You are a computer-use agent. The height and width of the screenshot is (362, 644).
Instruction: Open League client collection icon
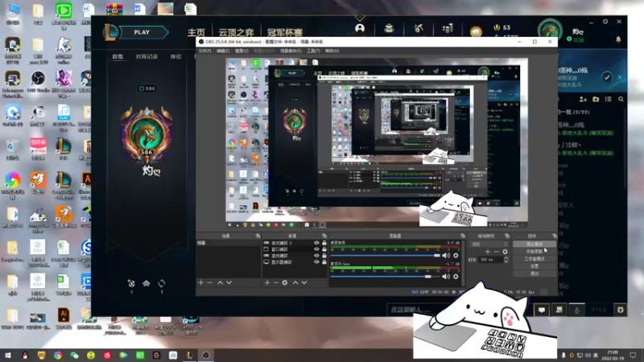click(x=389, y=28)
